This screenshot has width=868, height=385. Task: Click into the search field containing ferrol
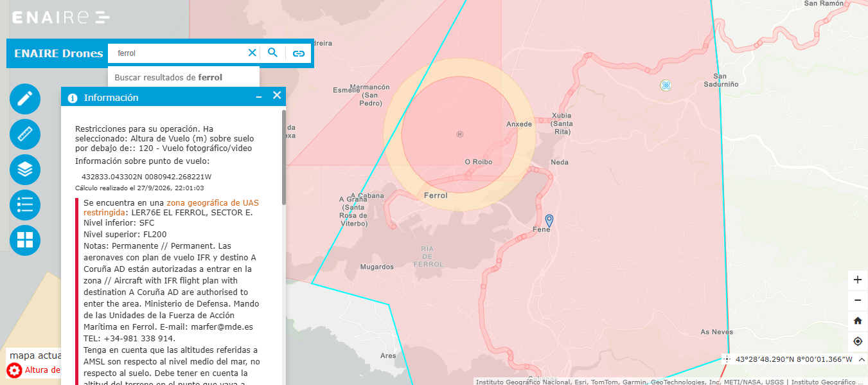(178, 53)
